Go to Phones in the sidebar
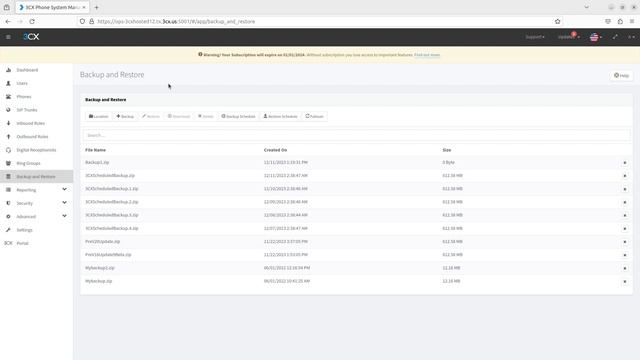The image size is (640, 360). 24,97
